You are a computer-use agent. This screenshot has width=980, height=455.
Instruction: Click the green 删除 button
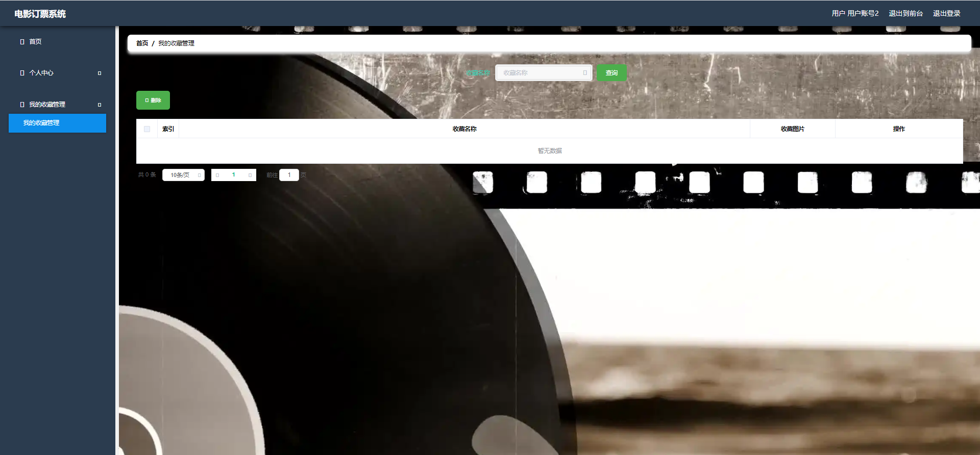point(153,100)
